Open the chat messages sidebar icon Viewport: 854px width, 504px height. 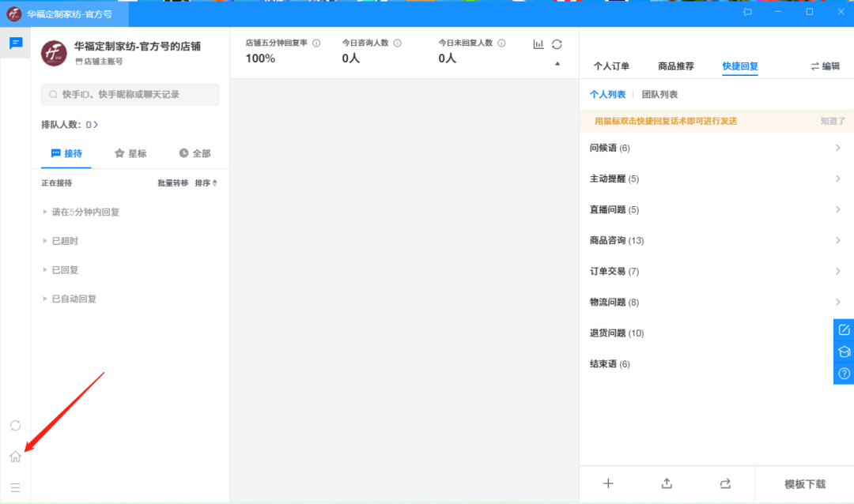(x=15, y=43)
